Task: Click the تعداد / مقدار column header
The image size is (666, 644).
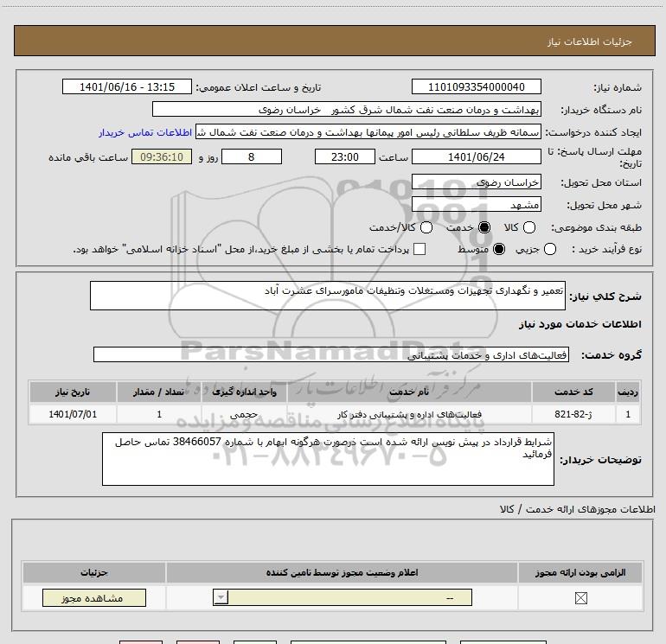Action: point(159,392)
